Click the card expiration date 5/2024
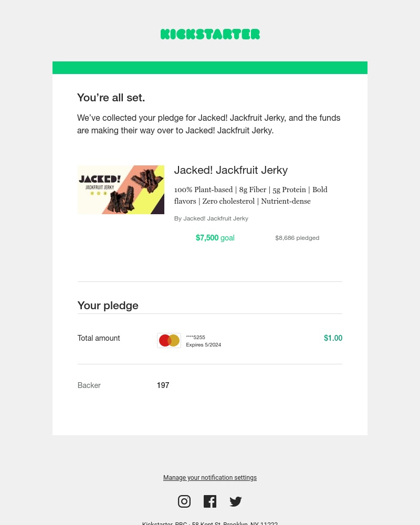Image resolution: width=420 pixels, height=525 pixels. pos(204,344)
